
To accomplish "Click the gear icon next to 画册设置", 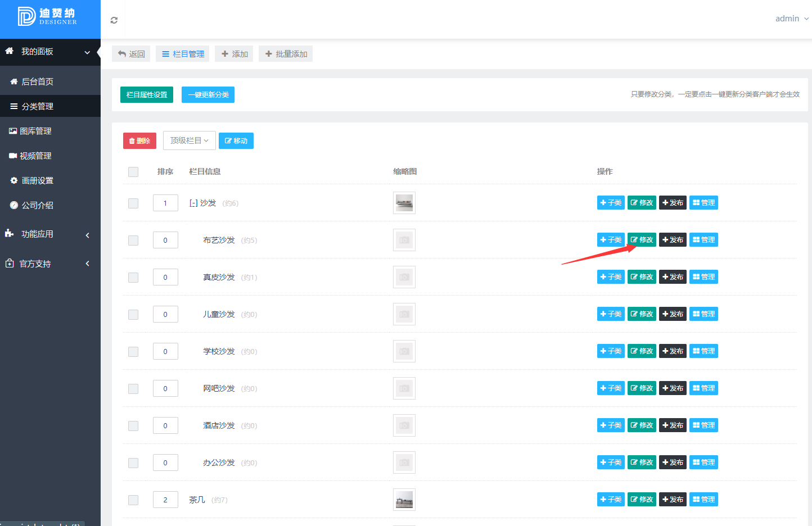I will 14,180.
